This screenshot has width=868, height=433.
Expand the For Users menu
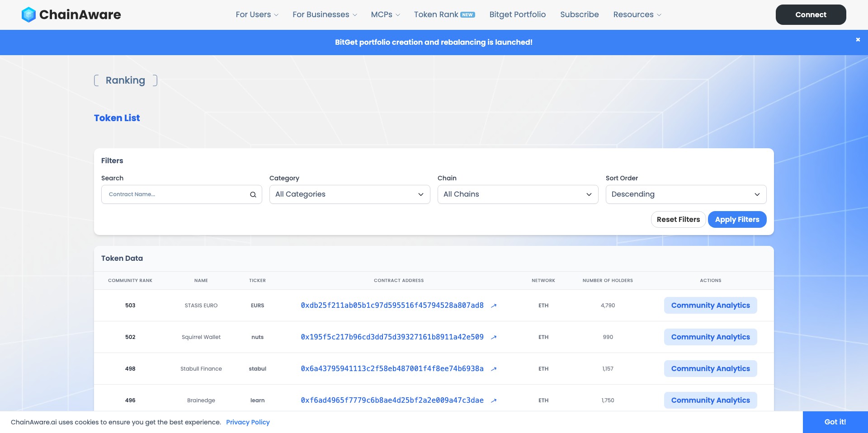click(x=257, y=14)
